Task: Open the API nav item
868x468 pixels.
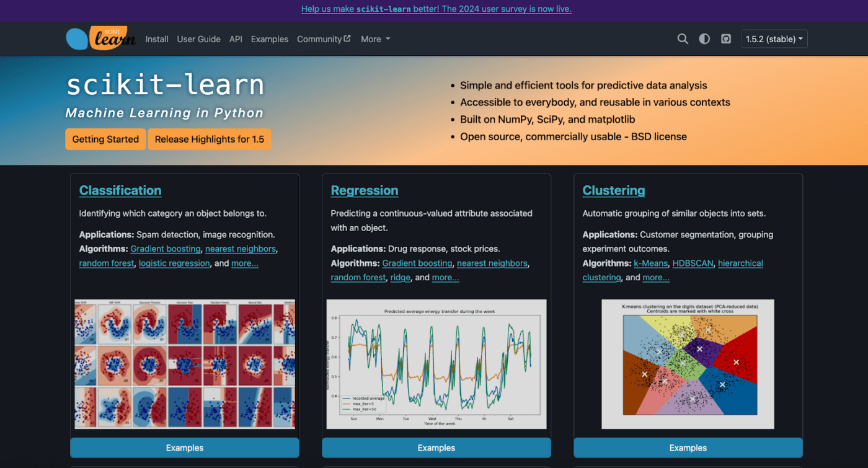Action: click(236, 39)
